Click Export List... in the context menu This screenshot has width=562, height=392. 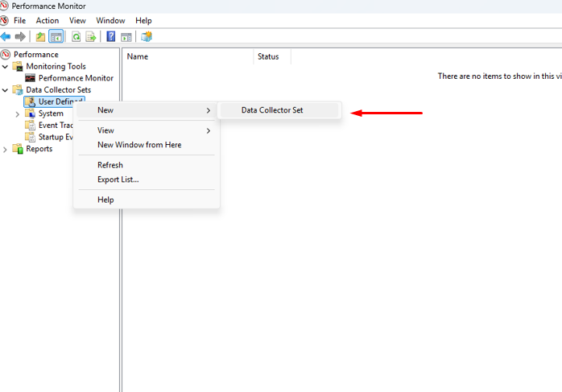click(x=118, y=179)
